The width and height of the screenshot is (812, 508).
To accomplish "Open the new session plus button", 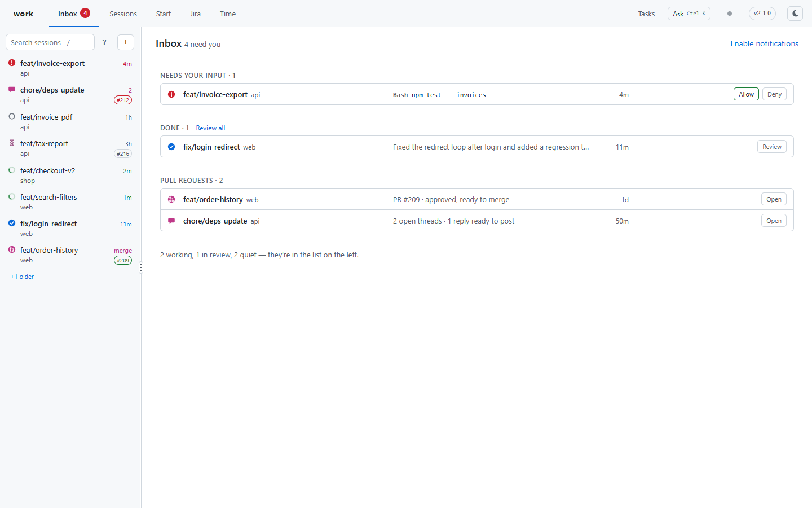I will (126, 42).
